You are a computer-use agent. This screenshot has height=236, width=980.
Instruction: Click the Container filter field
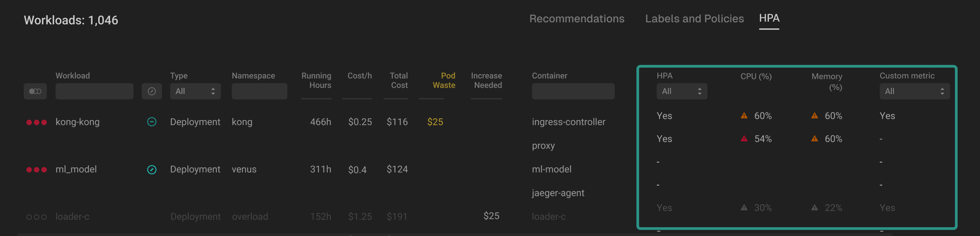point(573,91)
